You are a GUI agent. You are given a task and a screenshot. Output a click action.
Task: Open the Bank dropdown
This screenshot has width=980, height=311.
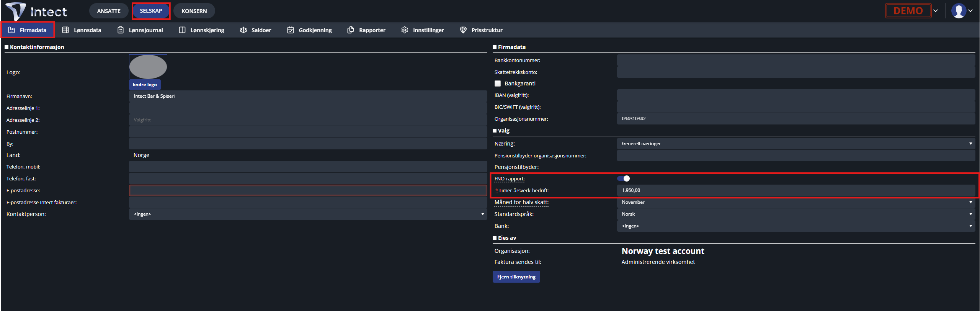coord(796,226)
